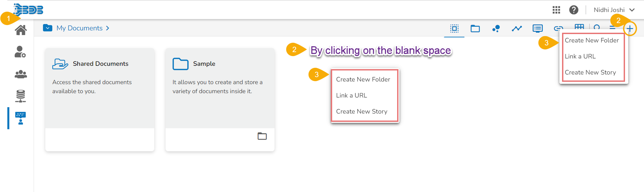Open user settings sidebar icon
This screenshot has height=192, width=644.
coord(20,52)
